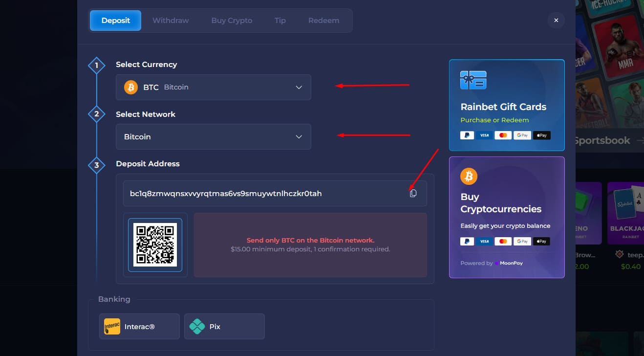Open the Rainbet Gift Cards heading
Viewport: 644px width, 356px height.
point(503,107)
